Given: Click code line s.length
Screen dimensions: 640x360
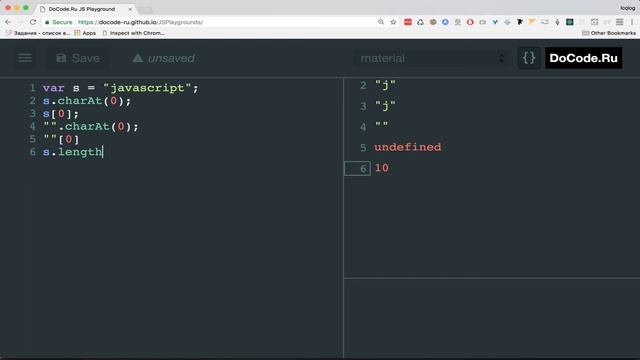Looking at the screenshot, I should pos(73,152).
